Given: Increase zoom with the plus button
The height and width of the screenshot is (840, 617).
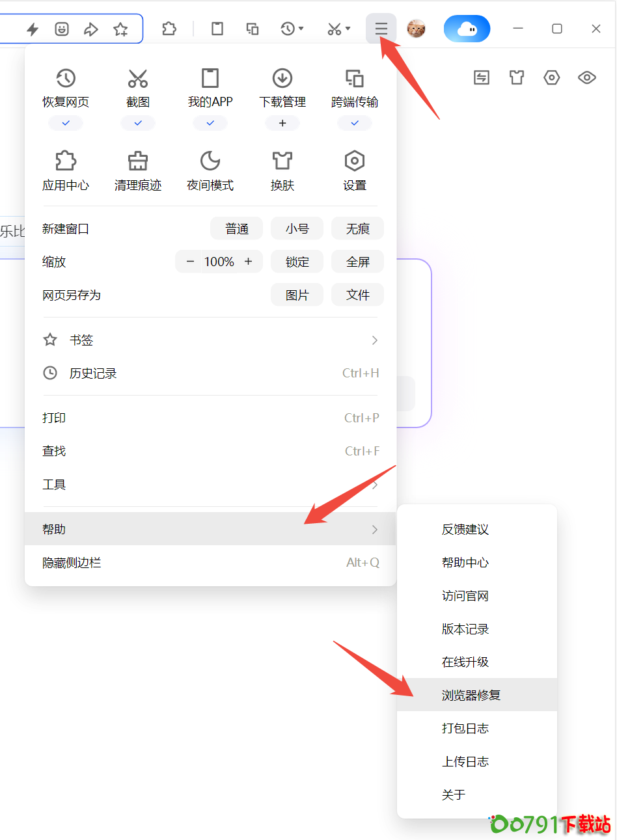Looking at the screenshot, I should pos(248,262).
